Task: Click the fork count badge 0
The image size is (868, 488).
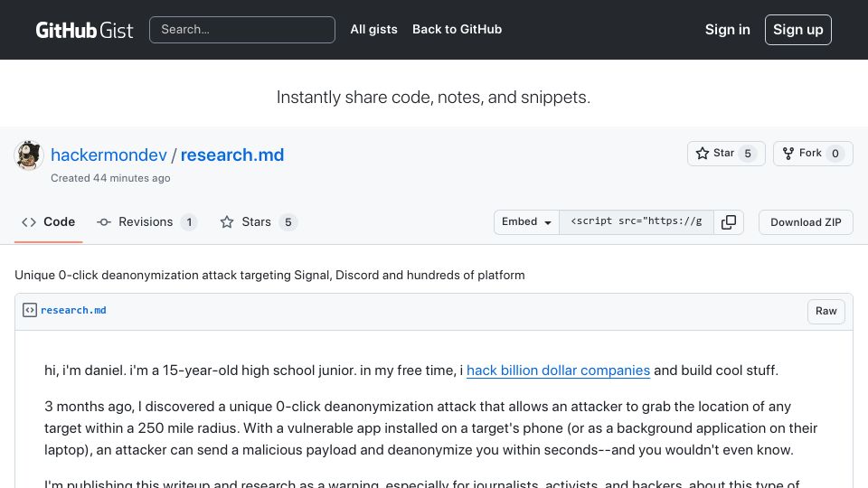Action: click(835, 154)
